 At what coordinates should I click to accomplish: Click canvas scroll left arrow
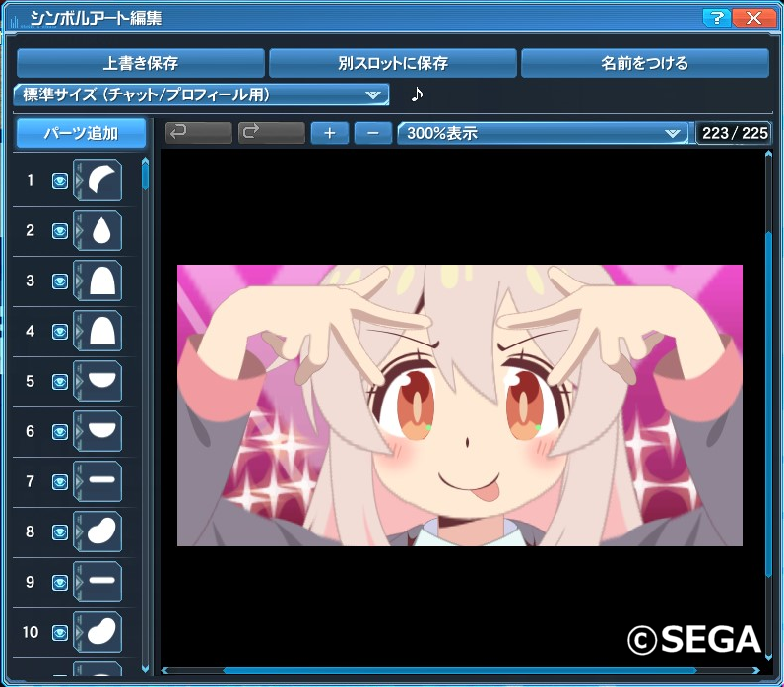tap(165, 671)
